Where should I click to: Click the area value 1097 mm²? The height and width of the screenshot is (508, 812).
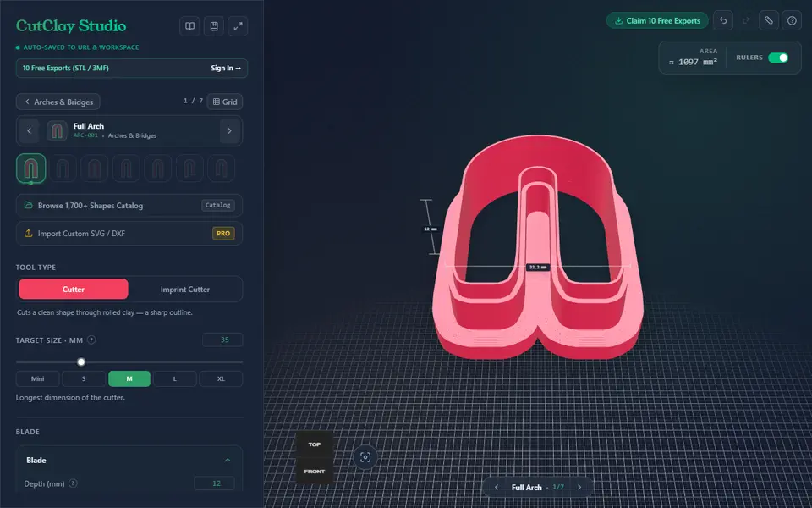pyautogui.click(x=693, y=62)
